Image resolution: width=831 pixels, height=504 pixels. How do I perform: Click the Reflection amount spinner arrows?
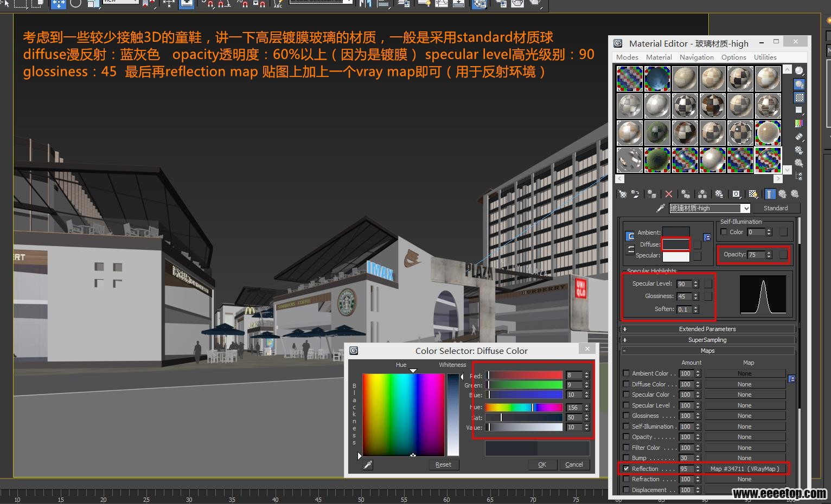(698, 469)
